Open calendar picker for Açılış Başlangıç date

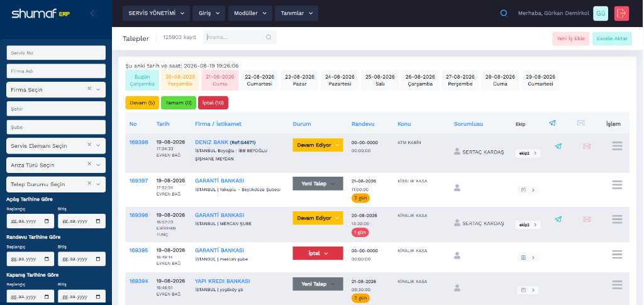47,221
